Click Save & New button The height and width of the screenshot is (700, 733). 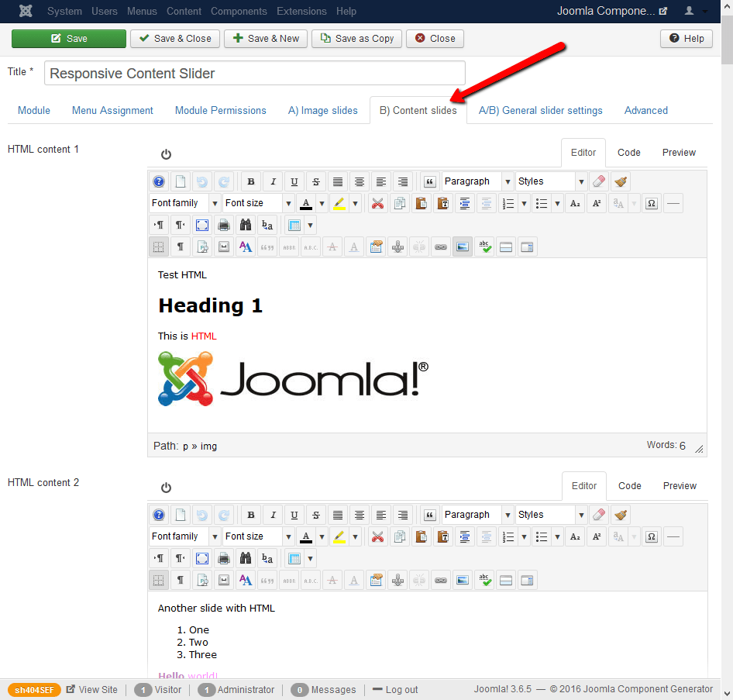(x=266, y=38)
